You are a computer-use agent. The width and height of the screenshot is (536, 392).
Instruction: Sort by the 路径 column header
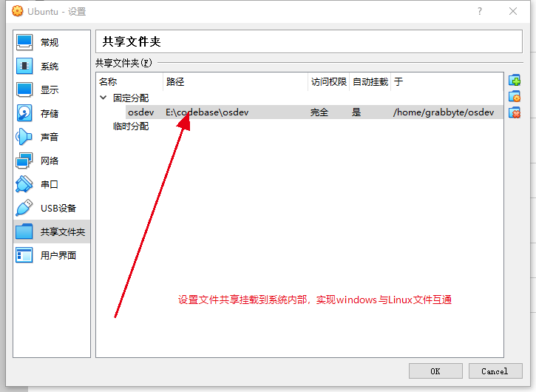pyautogui.click(x=236, y=82)
